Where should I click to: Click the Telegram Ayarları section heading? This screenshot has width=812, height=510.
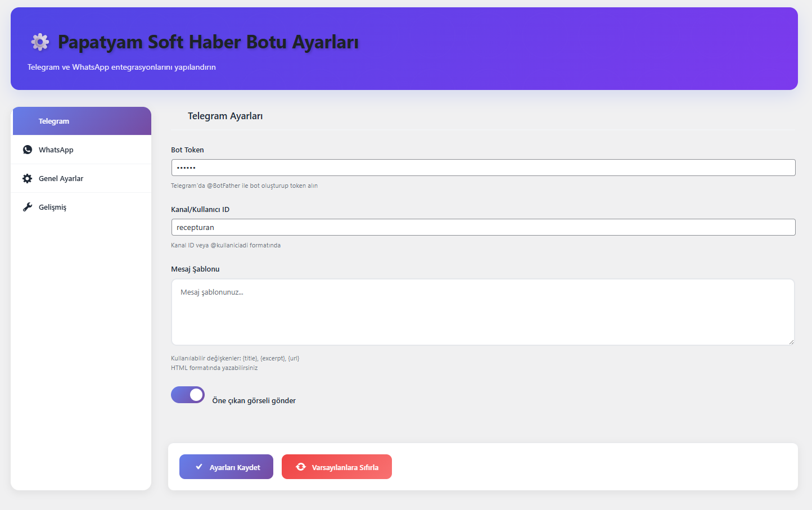coord(225,116)
